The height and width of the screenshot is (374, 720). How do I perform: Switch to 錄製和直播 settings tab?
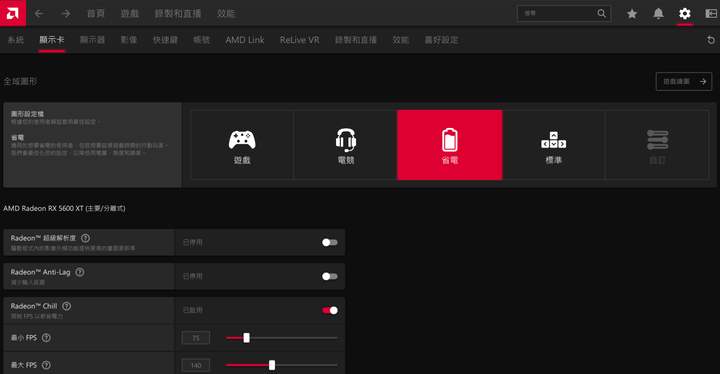pyautogui.click(x=356, y=40)
